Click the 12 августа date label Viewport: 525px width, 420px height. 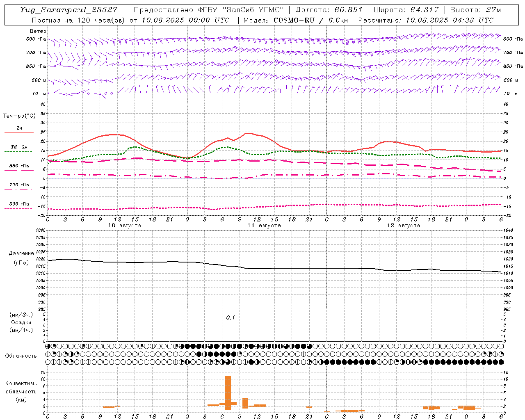point(404,226)
